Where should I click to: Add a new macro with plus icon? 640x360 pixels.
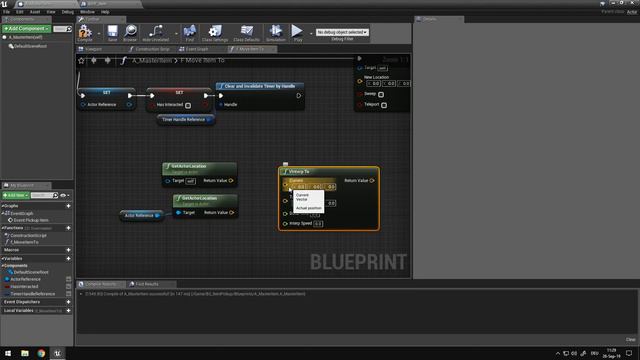click(x=68, y=249)
